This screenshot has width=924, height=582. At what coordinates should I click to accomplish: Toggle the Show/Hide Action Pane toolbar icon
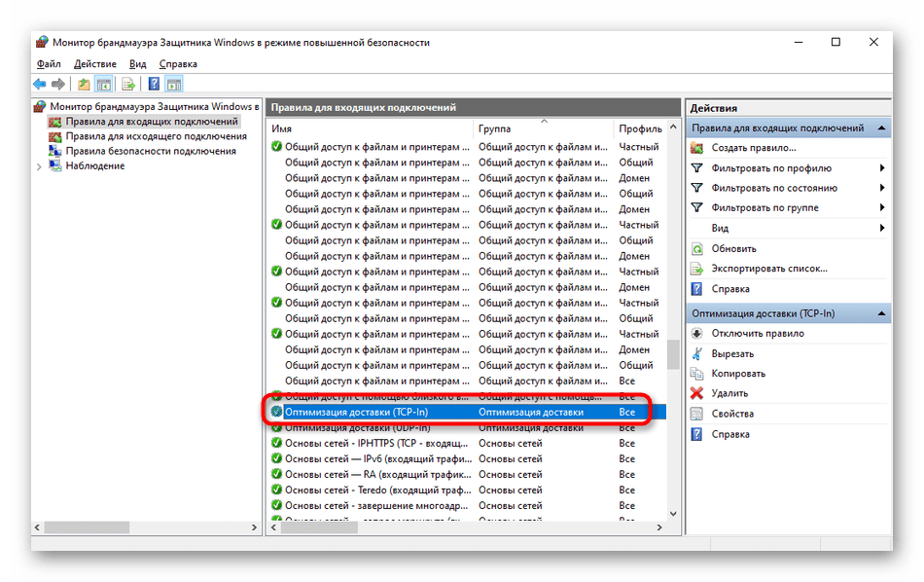(x=174, y=85)
